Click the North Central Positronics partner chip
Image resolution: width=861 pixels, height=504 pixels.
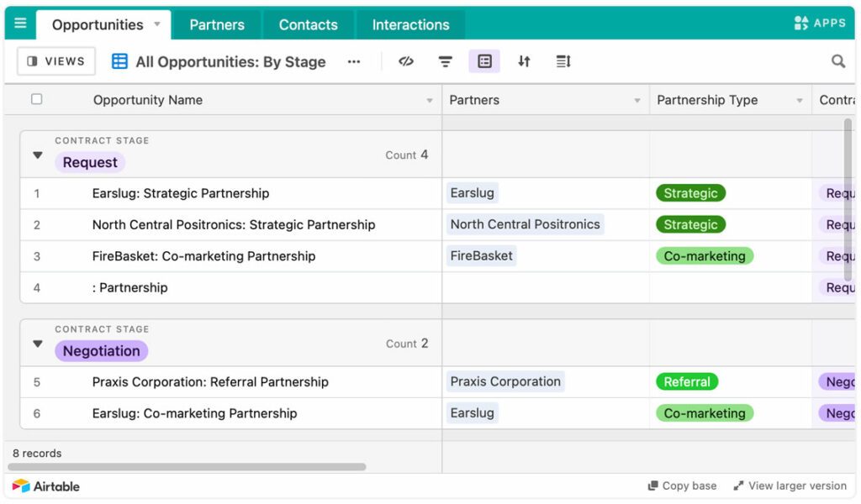pyautogui.click(x=525, y=224)
